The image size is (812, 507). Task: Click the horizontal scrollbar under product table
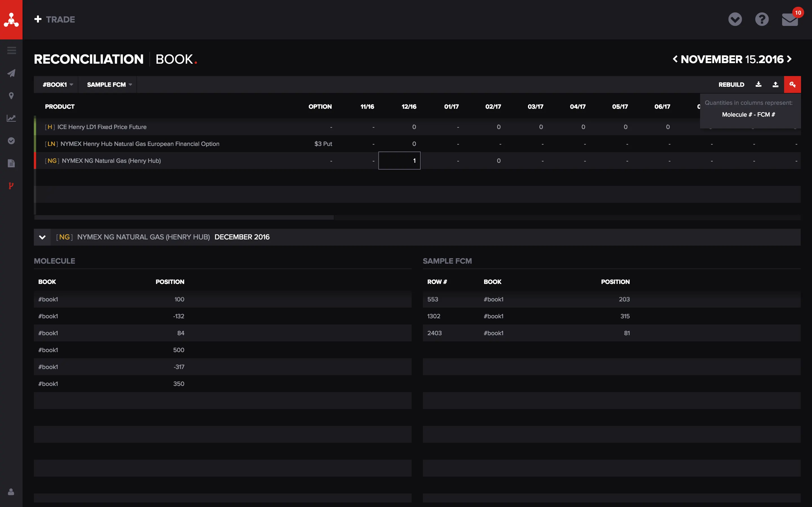click(x=184, y=218)
